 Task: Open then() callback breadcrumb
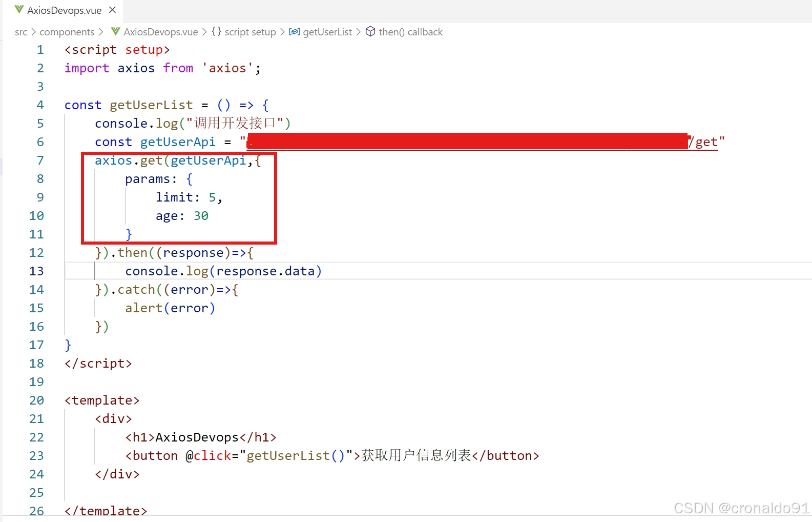[x=411, y=32]
